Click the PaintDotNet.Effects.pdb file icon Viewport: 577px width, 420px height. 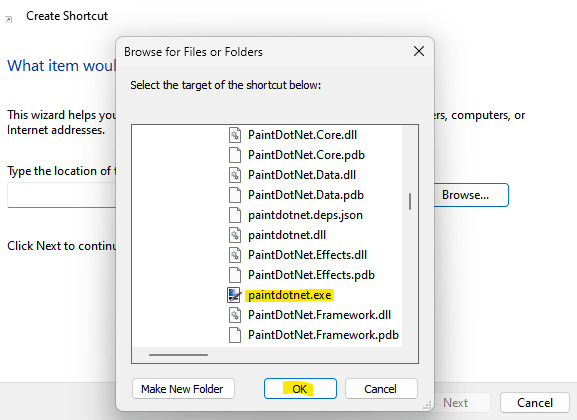point(235,275)
